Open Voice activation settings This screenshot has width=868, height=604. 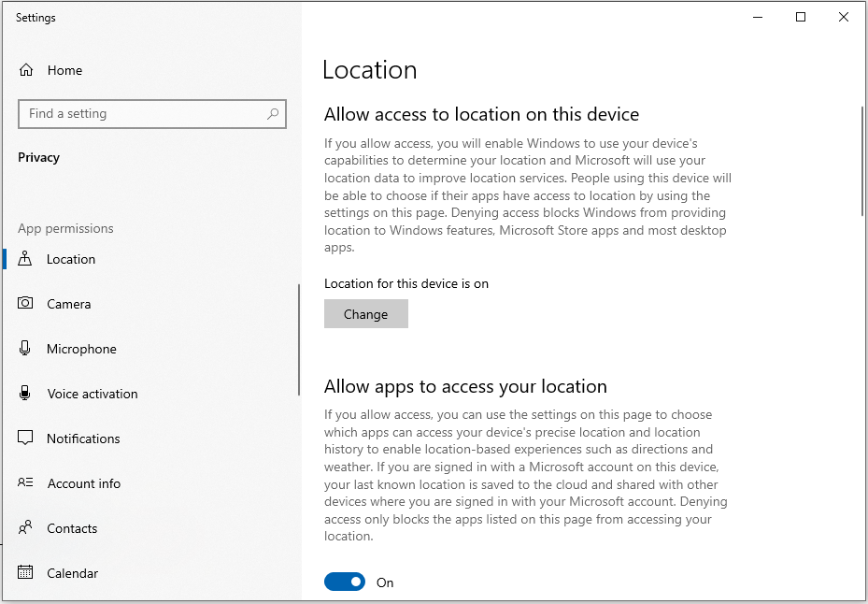point(92,394)
